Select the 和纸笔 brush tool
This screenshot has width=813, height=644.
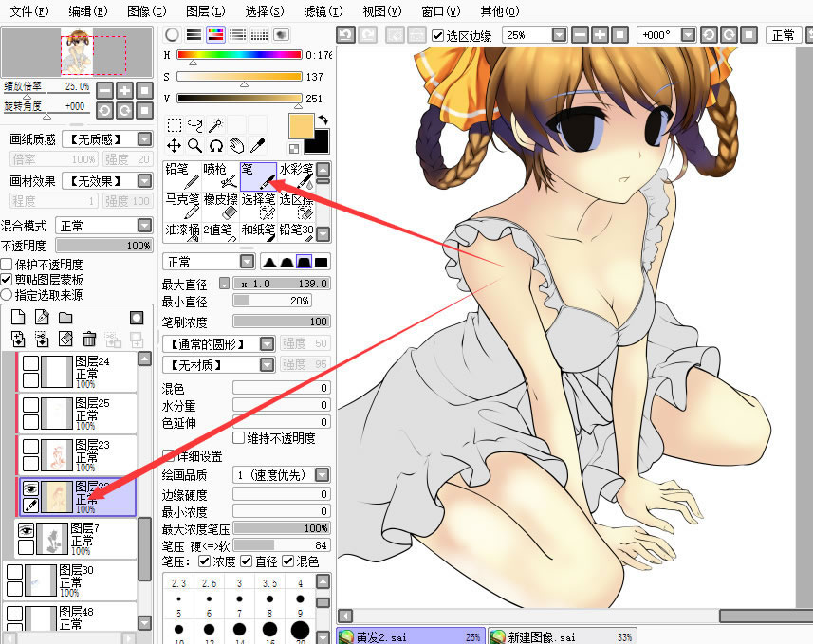[258, 231]
